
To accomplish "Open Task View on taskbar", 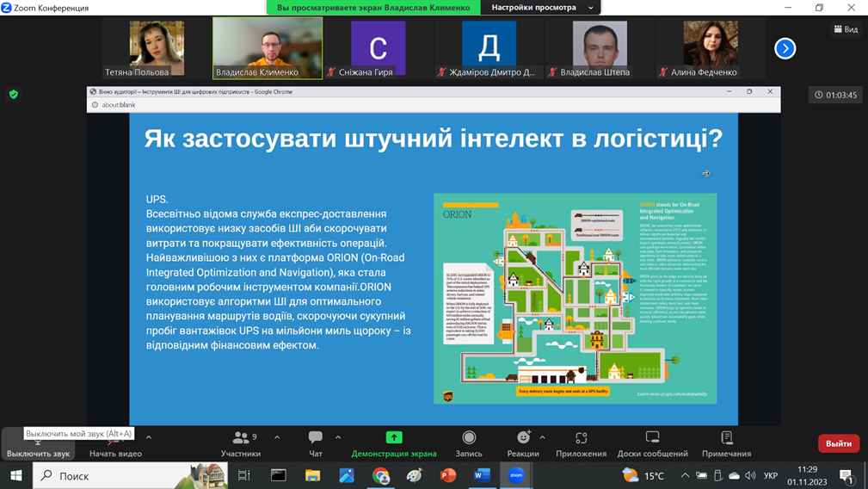I will pos(243,476).
